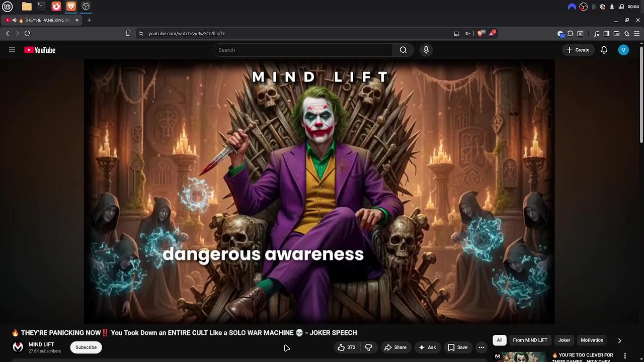Viewport: 644px width, 362px height.
Task: Select the All filter chip
Action: (500, 340)
